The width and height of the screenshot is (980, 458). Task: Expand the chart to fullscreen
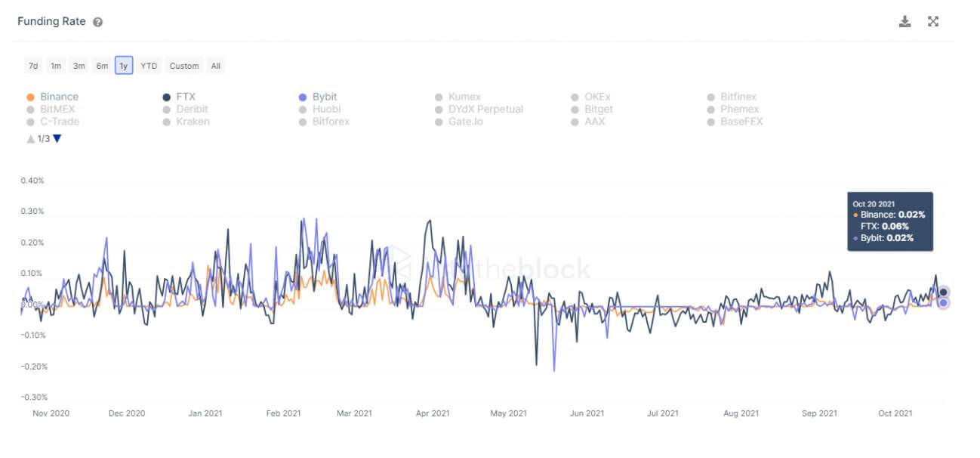pos(933,21)
